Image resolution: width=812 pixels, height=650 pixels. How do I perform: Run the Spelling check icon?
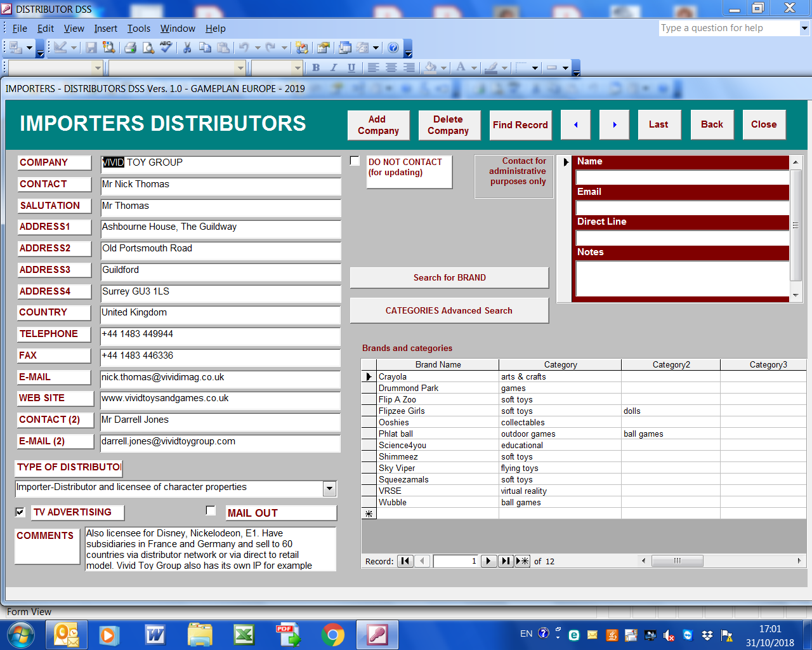[x=166, y=48]
